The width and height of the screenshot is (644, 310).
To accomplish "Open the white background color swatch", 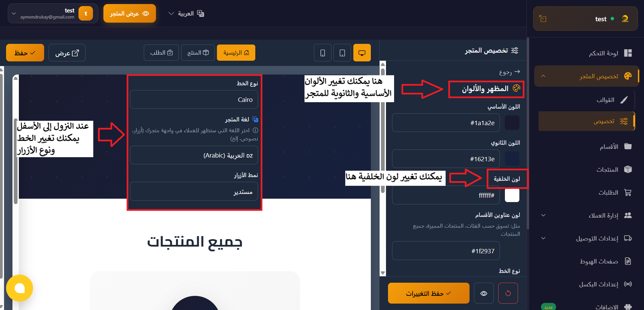I will 512,195.
